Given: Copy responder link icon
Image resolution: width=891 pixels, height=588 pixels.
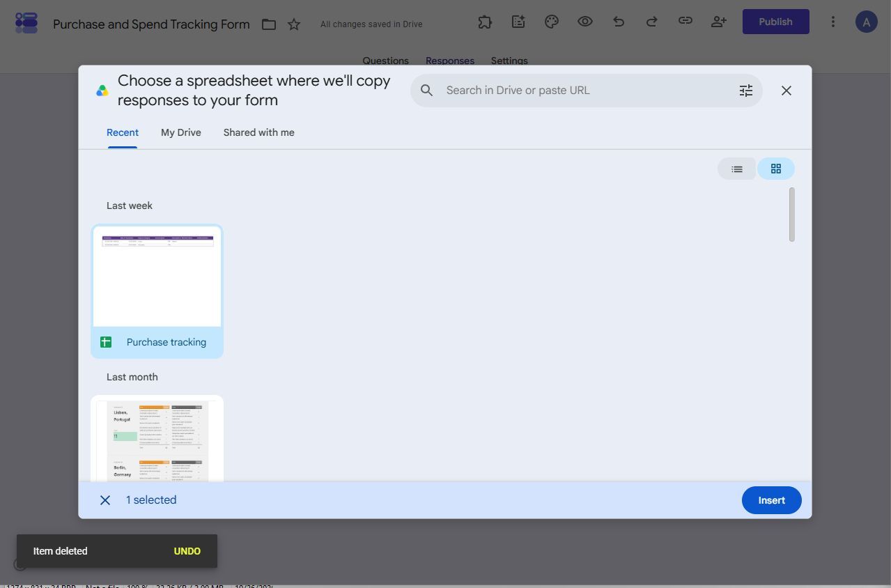Looking at the screenshot, I should coord(685,22).
